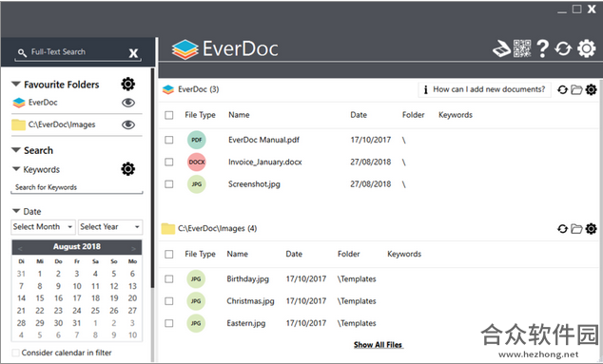
Task: Check the EverDoc Manual.pdf checkbox
Action: click(x=169, y=140)
